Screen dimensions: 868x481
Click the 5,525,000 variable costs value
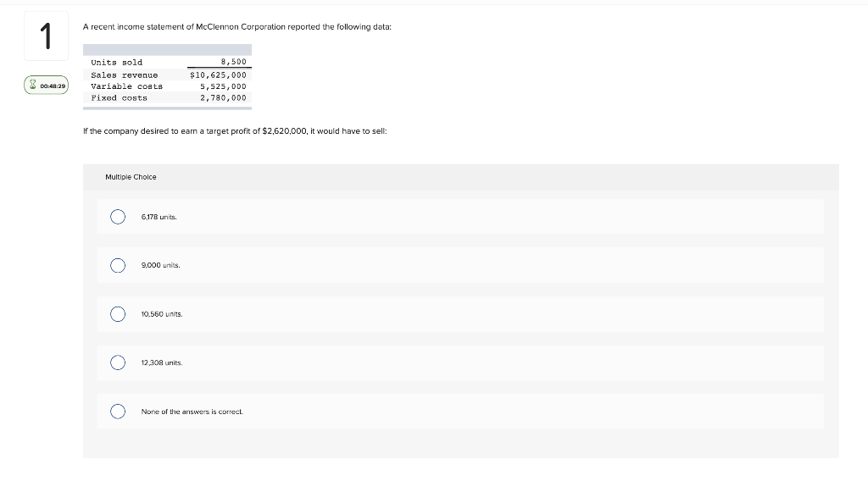[x=223, y=86]
